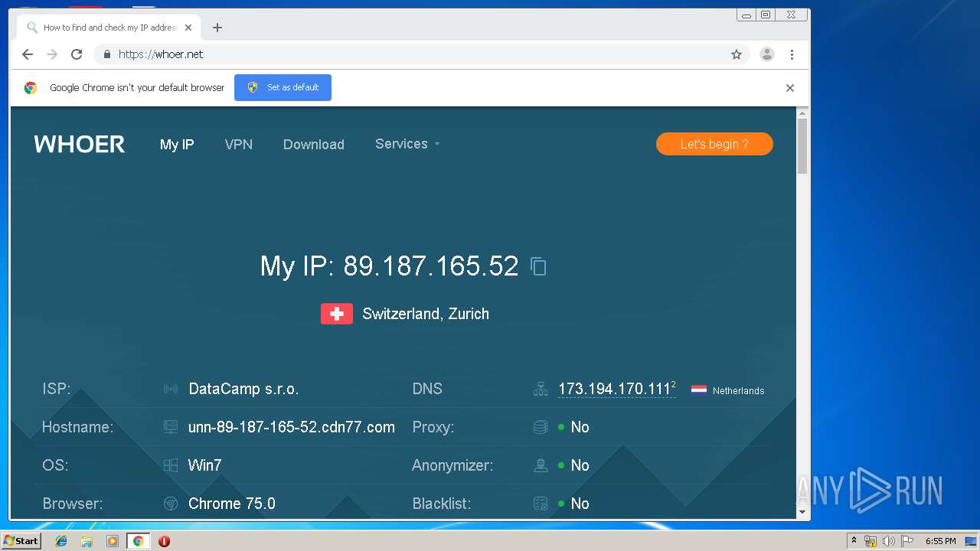Open the My IP nav item
The image size is (980, 551).
click(x=177, y=145)
